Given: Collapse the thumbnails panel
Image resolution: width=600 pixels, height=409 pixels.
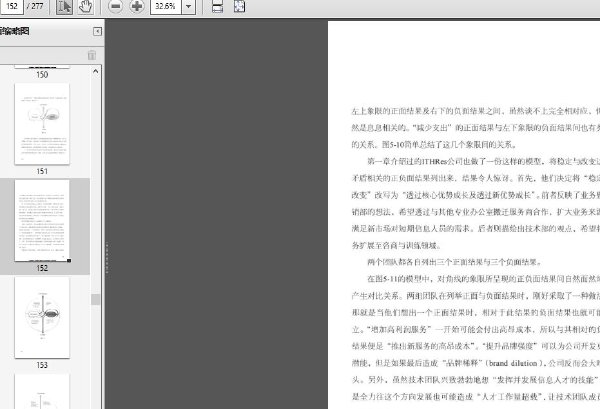Looking at the screenshot, I should pos(98,31).
